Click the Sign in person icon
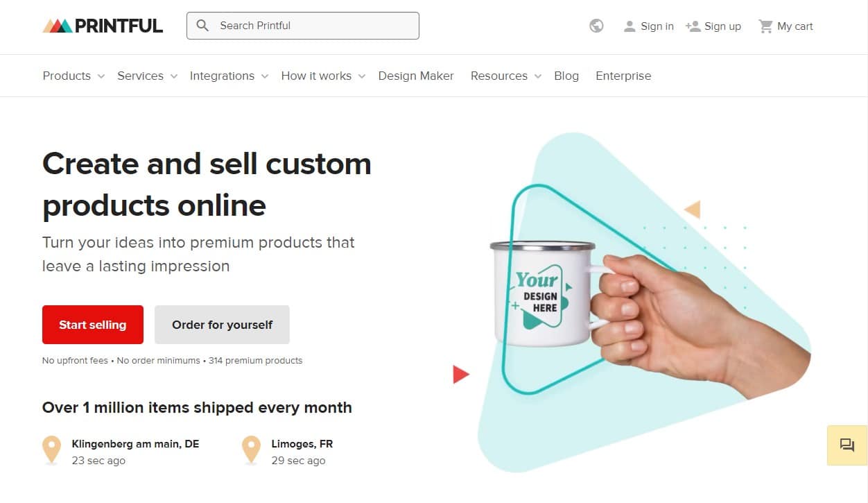This screenshot has width=868, height=503. pyautogui.click(x=630, y=26)
